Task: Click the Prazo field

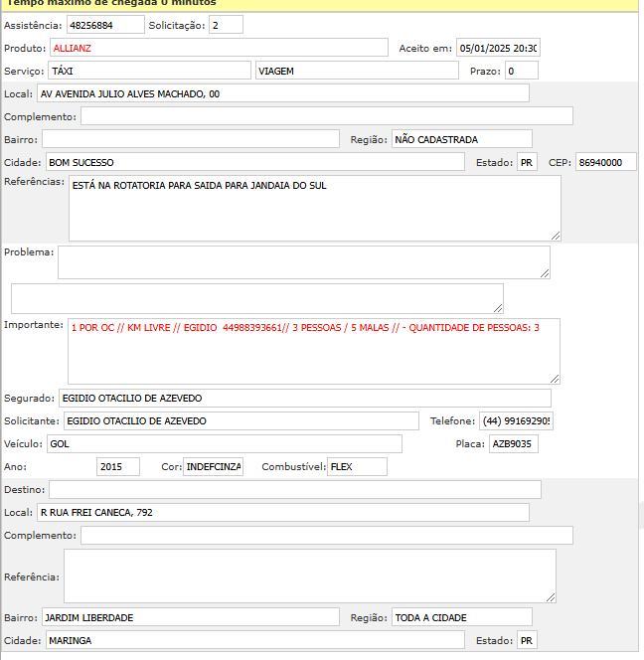Action: 521,71
